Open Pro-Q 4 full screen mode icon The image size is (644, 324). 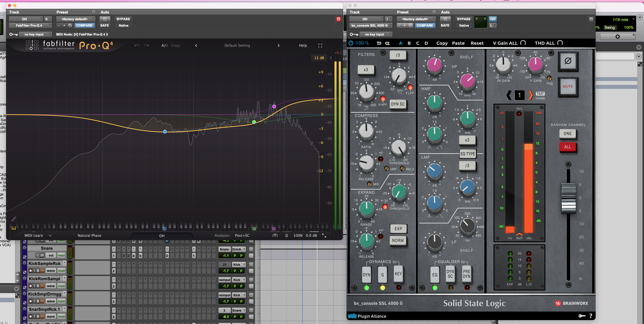coord(320,45)
